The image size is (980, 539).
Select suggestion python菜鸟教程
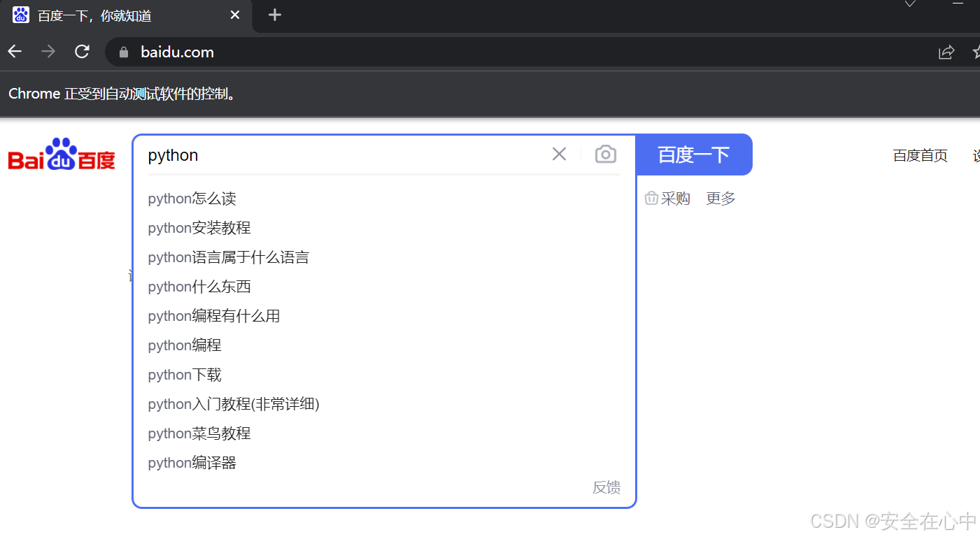383,433
